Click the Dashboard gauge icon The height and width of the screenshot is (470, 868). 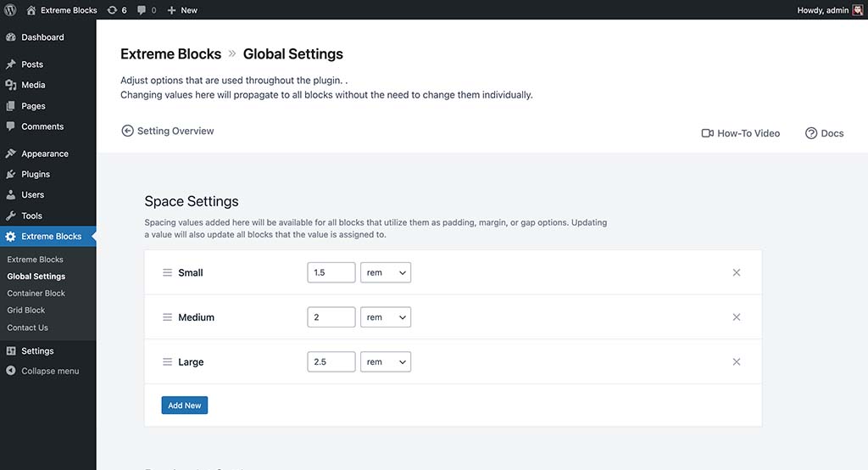(x=10, y=37)
